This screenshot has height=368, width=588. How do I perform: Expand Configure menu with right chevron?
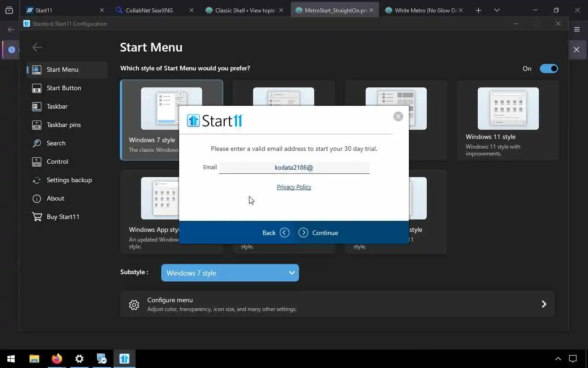544,304
